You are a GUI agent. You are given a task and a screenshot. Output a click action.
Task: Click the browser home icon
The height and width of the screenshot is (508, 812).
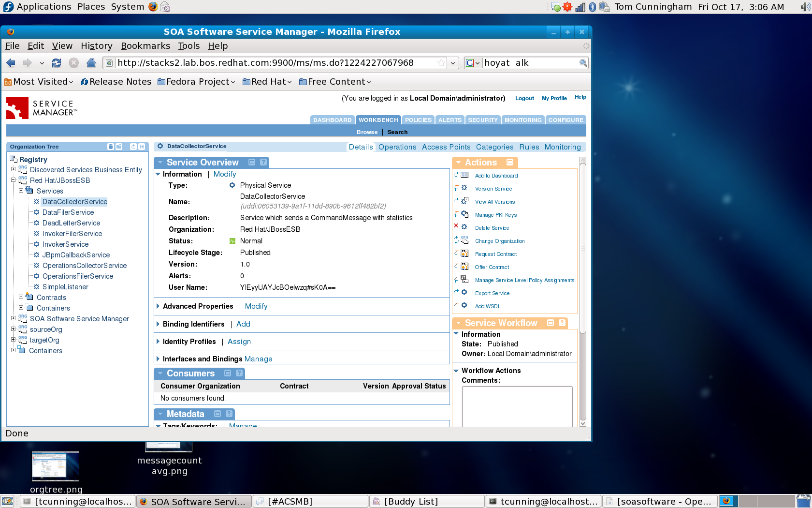click(x=91, y=63)
